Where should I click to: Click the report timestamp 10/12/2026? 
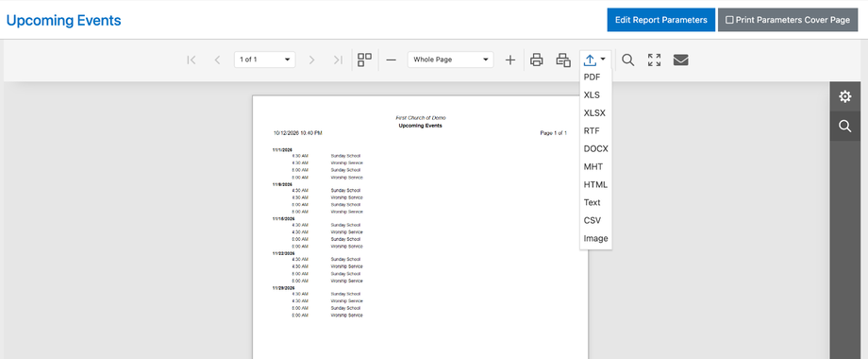pyautogui.click(x=298, y=133)
